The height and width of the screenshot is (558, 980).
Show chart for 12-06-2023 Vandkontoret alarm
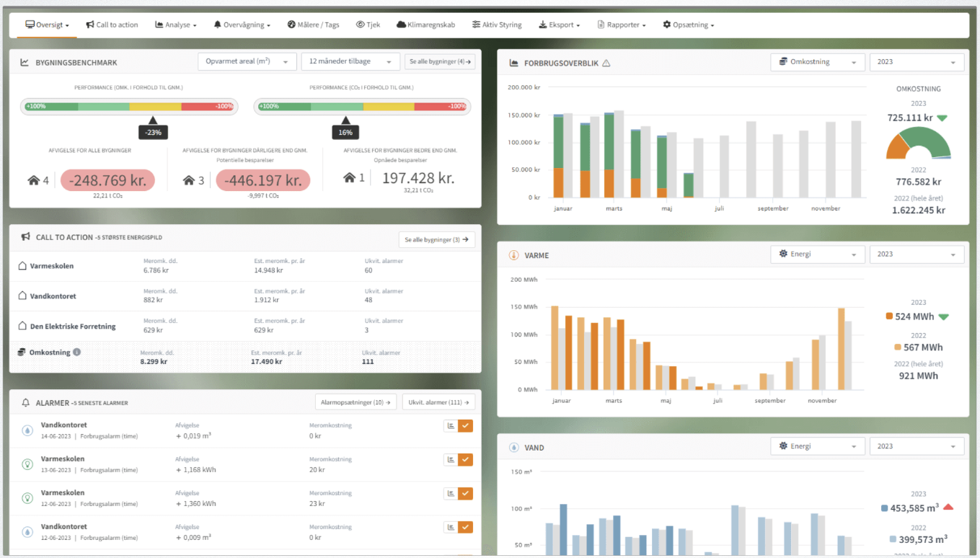451,528
